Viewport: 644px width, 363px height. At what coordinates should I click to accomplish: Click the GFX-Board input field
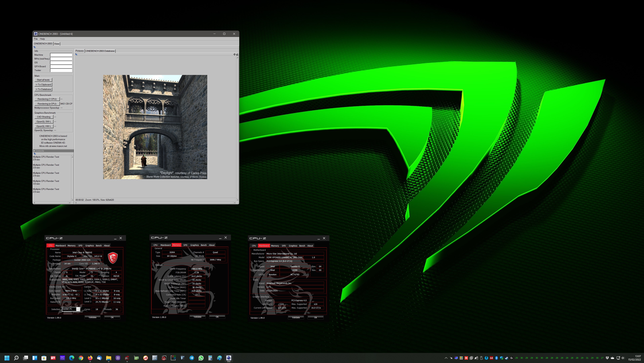coord(61,67)
